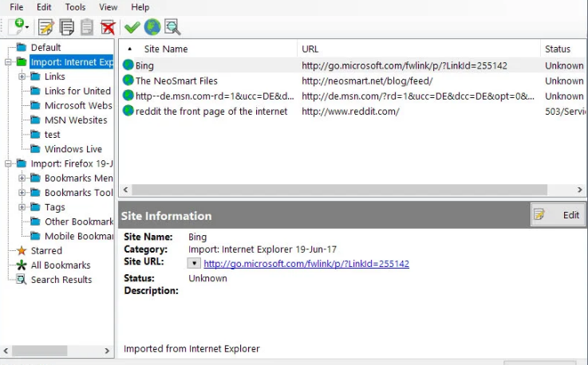Open the Site URL dropdown arrow
The width and height of the screenshot is (588, 365).
coord(194,263)
